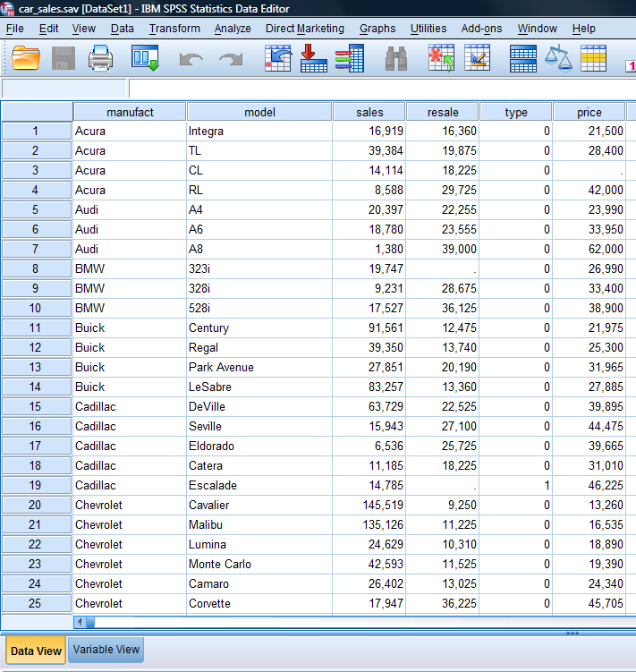Switch to the Data View tab
Image resolution: width=636 pixels, height=672 pixels.
click(x=36, y=651)
